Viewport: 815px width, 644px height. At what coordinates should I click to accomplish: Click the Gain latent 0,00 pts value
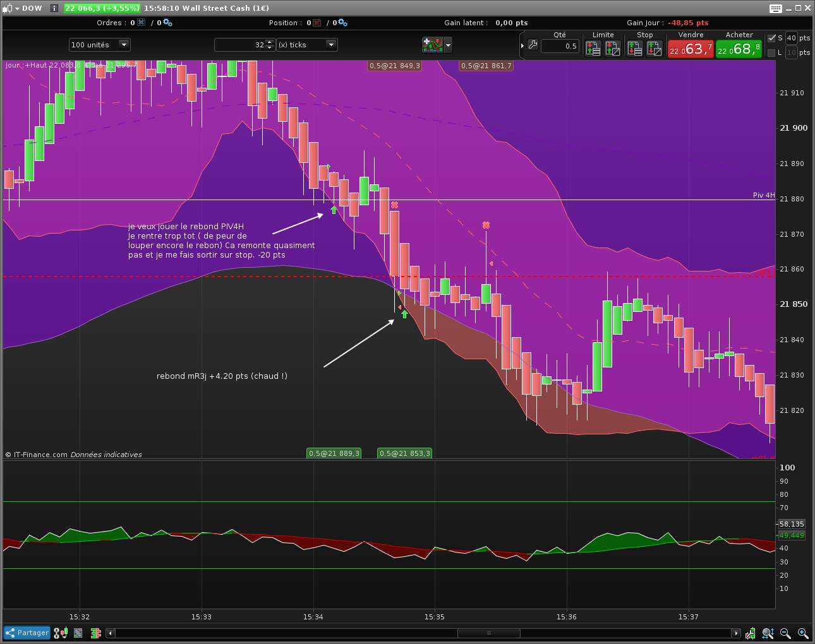(x=512, y=23)
